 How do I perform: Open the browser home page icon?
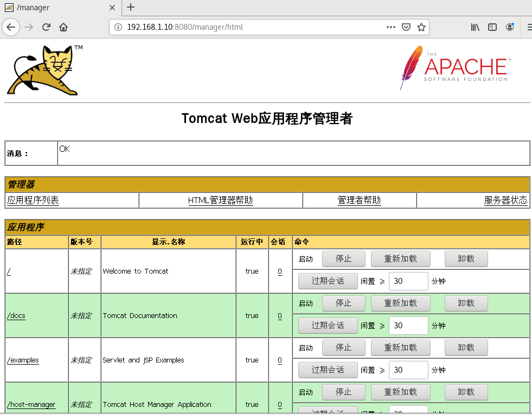pos(63,27)
